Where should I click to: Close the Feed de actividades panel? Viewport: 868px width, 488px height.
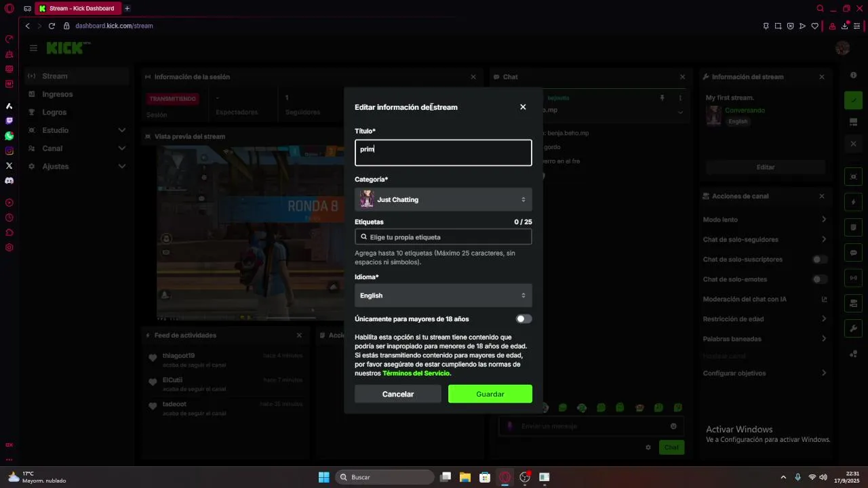click(x=299, y=335)
